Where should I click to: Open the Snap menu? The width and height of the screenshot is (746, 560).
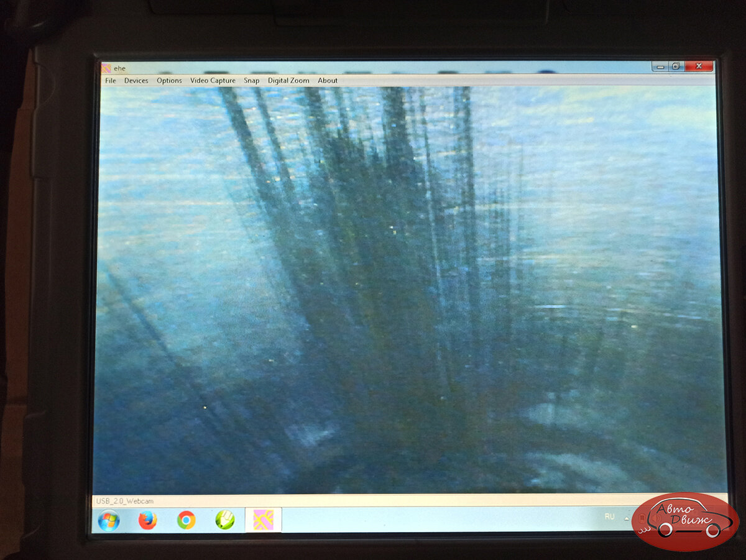coord(252,81)
